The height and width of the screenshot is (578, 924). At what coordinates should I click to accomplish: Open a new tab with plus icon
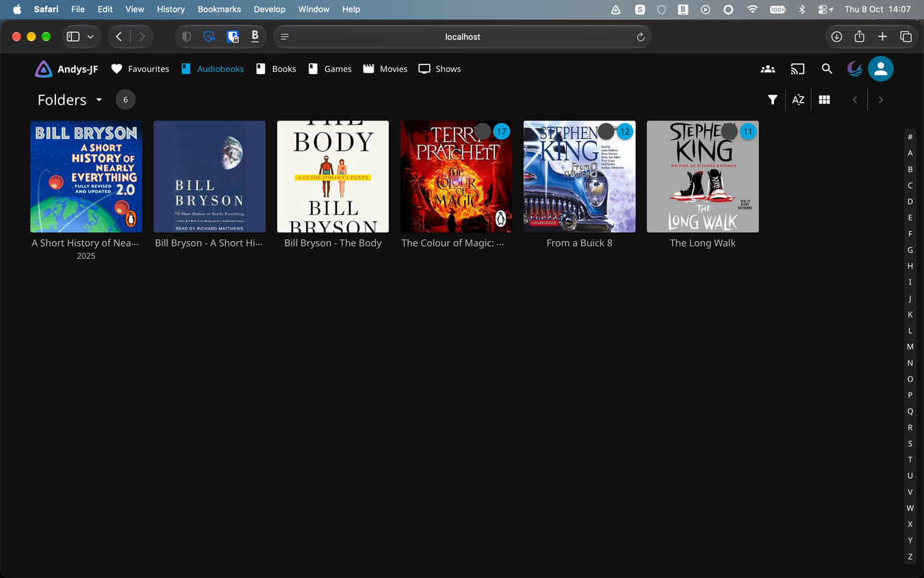click(883, 37)
